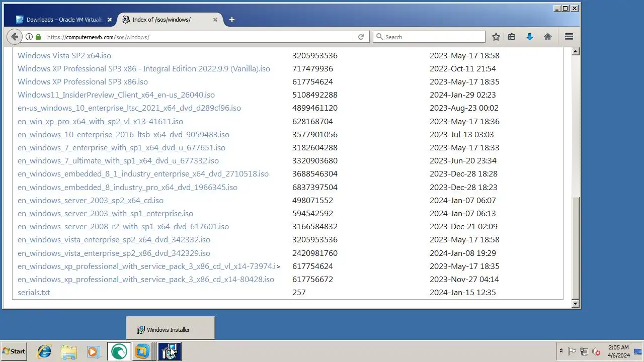644x362 pixels.
Task: Open Windows11_InsiderPreview_Client_x64_en-us_26040.iso link
Action: tap(116, 95)
